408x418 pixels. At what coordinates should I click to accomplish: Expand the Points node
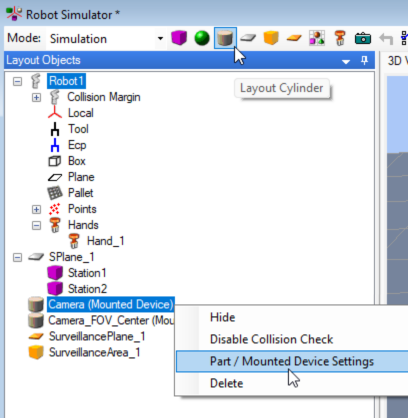[x=36, y=209]
